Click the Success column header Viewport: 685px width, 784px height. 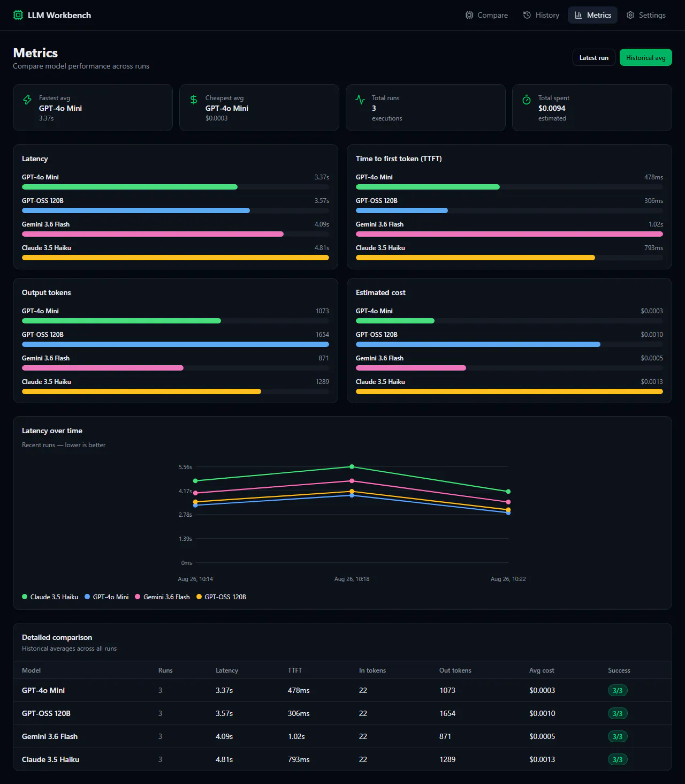tap(619, 670)
